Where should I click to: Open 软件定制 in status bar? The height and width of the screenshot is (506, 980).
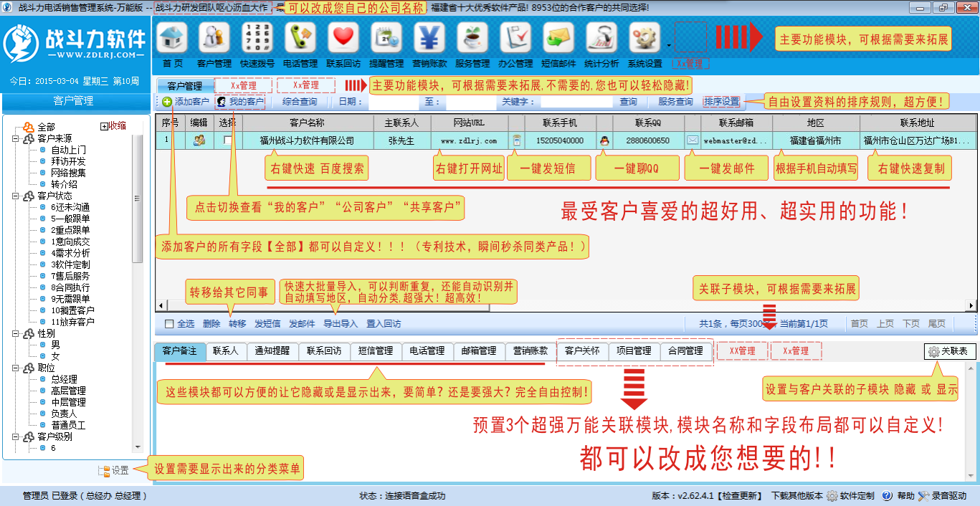click(851, 495)
